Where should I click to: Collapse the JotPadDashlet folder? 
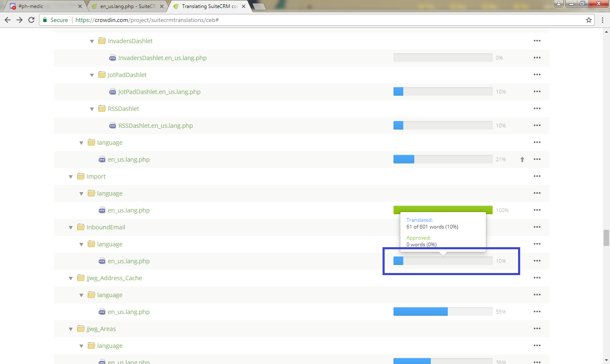click(x=92, y=75)
